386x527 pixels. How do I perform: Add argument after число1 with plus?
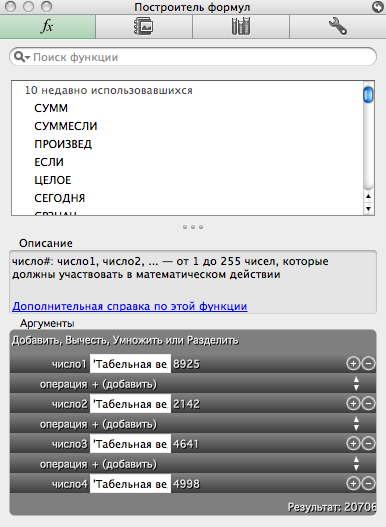pos(353,363)
